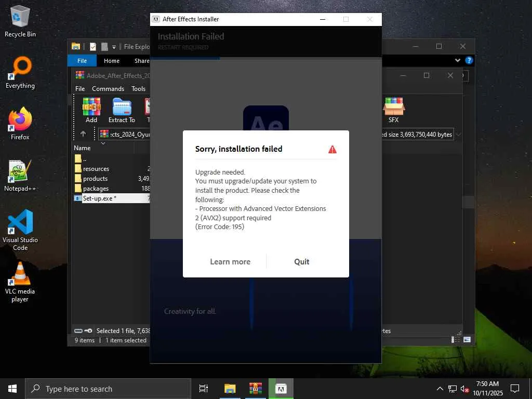The image size is (532, 399).
Task: Switch to File Explorer on the taskbar
Action: (x=230, y=389)
